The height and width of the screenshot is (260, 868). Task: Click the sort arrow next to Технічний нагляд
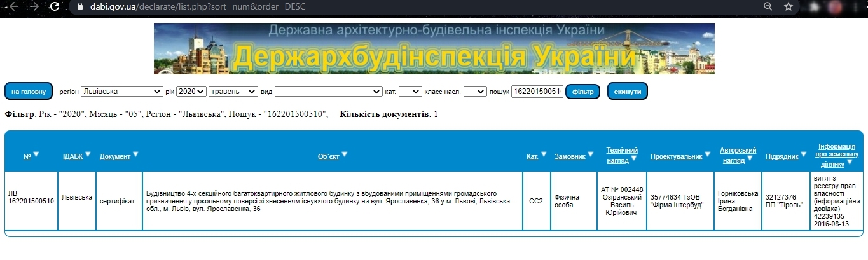(633, 158)
